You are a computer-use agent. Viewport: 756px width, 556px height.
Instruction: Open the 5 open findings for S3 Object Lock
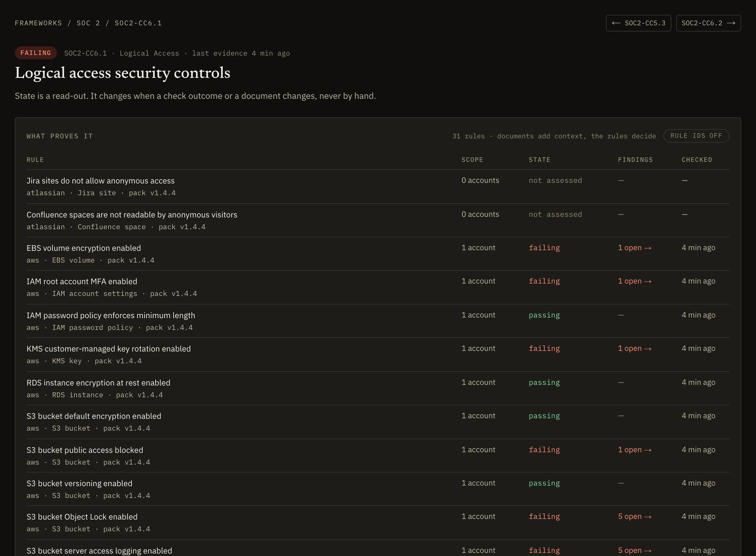(635, 516)
